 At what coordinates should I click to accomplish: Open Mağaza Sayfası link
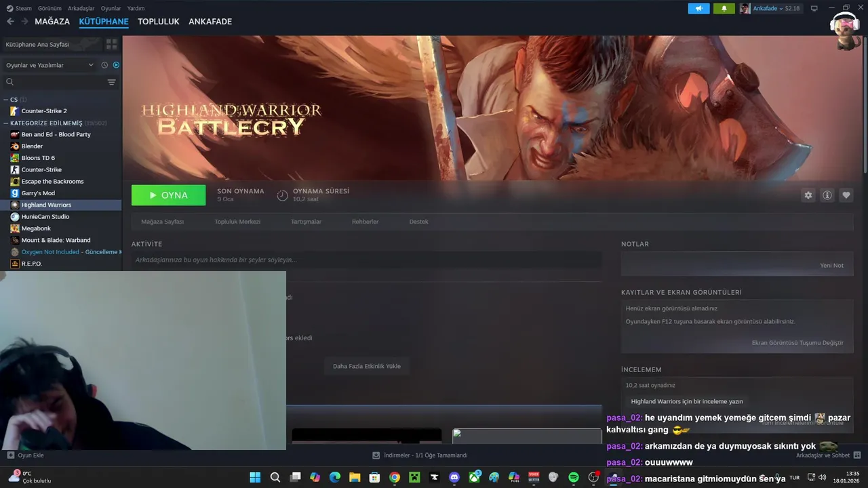pyautogui.click(x=162, y=222)
